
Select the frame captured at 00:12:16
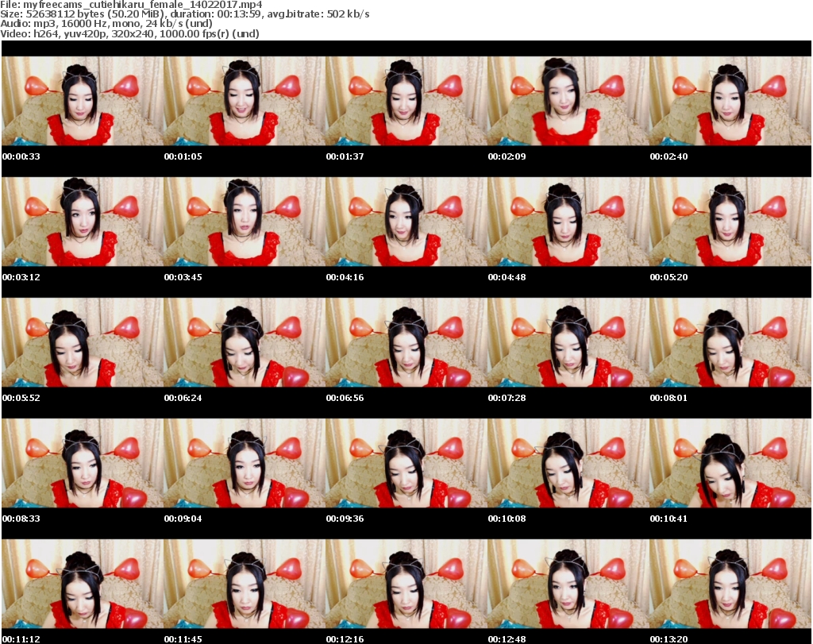tap(406, 584)
